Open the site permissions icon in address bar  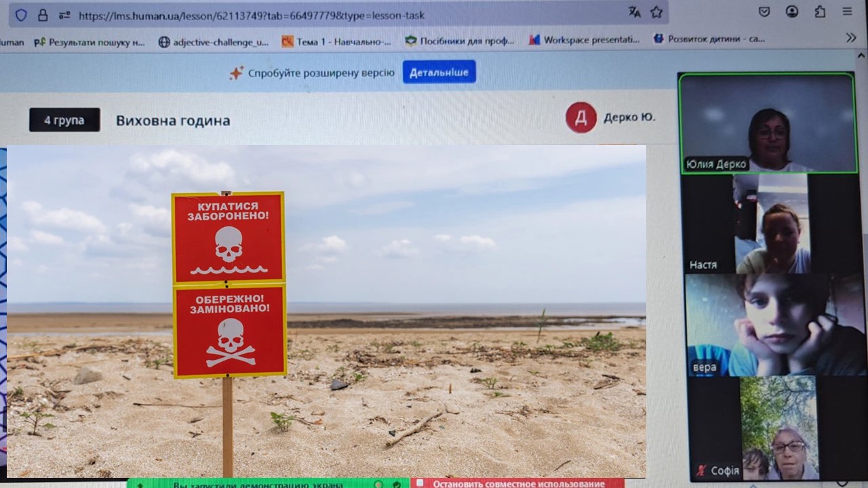click(64, 14)
